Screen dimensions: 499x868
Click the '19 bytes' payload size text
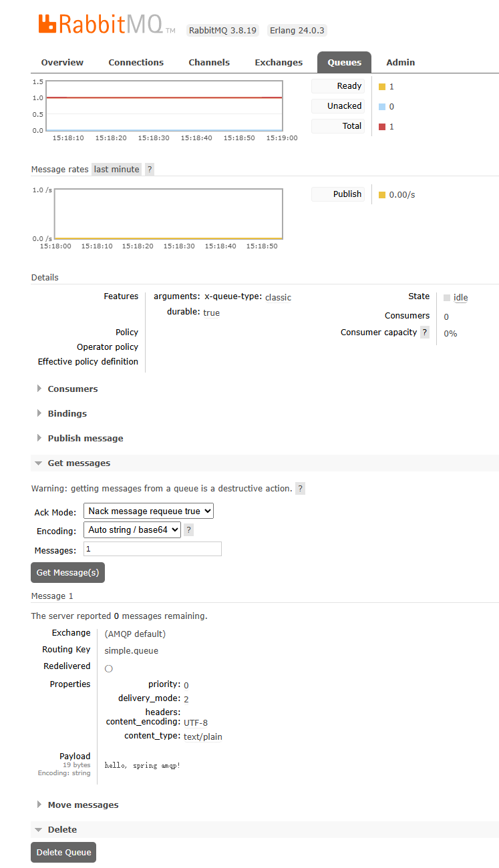[x=76, y=765]
